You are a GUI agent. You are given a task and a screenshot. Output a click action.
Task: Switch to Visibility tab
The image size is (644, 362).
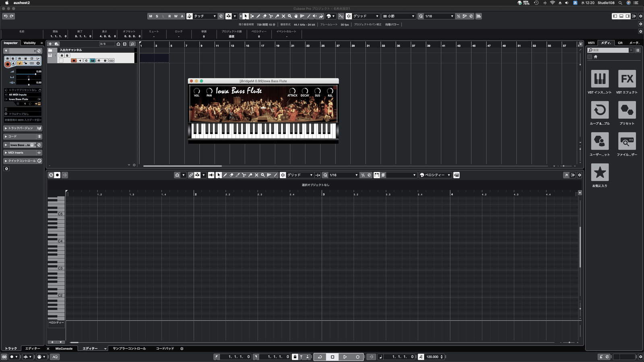29,43
